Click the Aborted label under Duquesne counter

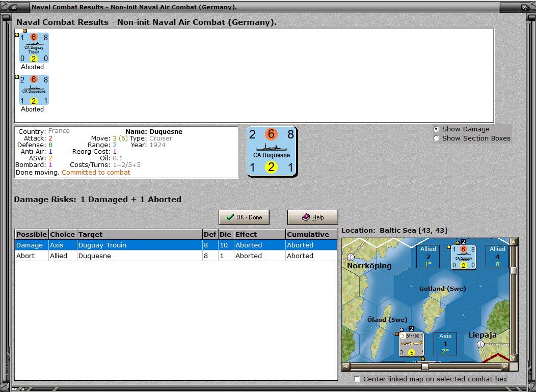(33, 109)
